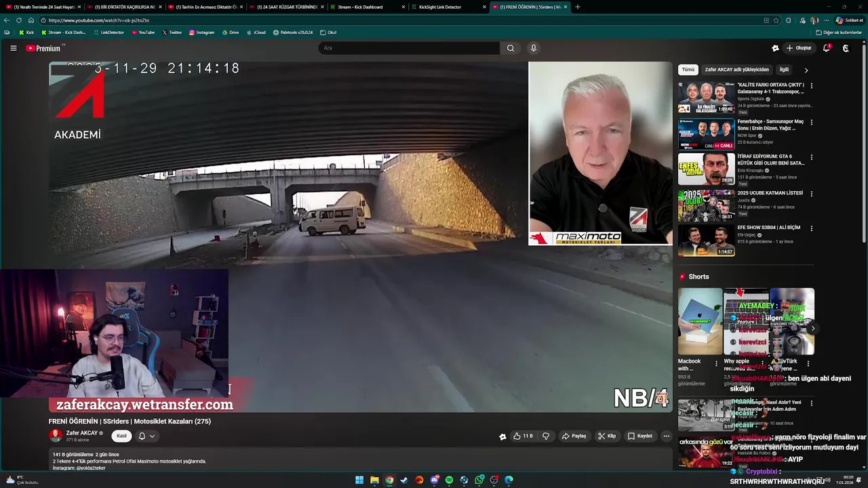Image resolution: width=868 pixels, height=488 pixels.
Task: Open 2025 UCUBE KATMAN LİSTESİ title
Action: point(770,193)
